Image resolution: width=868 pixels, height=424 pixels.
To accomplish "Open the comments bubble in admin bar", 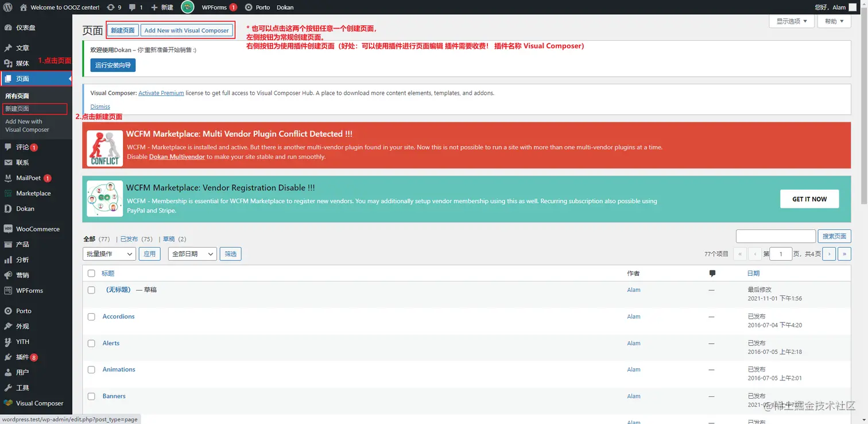I will 136,7.
